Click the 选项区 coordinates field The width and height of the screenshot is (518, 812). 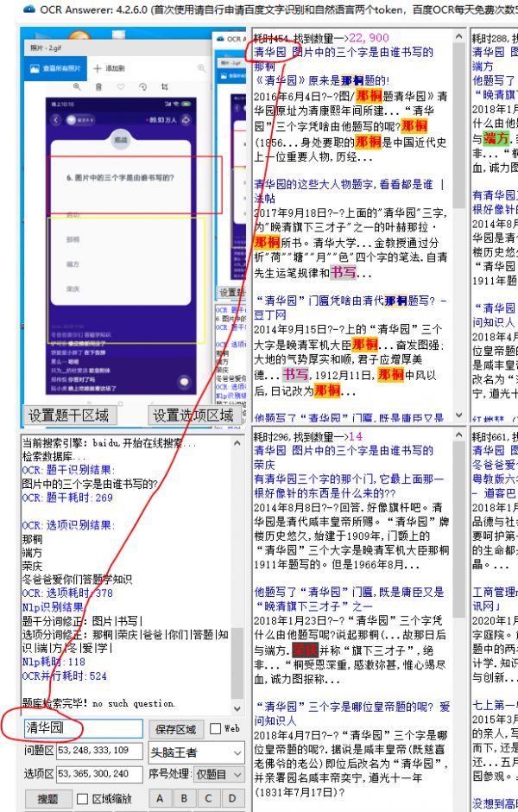(x=100, y=774)
